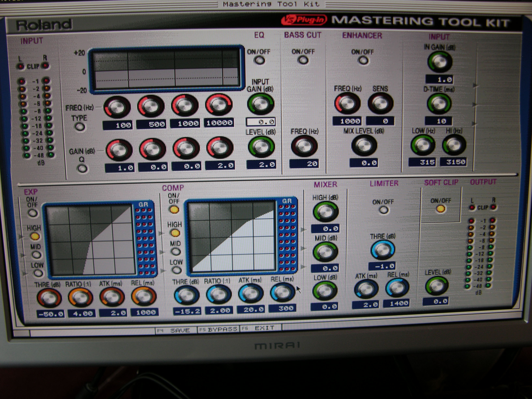This screenshot has width=532, height=399.
Task: Toggle the Soft Clip ON/OFF button
Action: [x=440, y=208]
